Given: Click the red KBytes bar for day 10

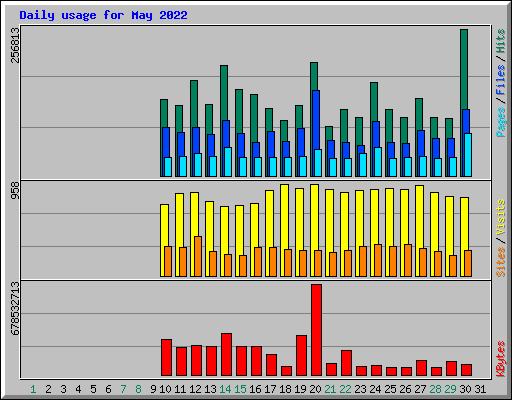Looking at the screenshot, I should tap(166, 358).
